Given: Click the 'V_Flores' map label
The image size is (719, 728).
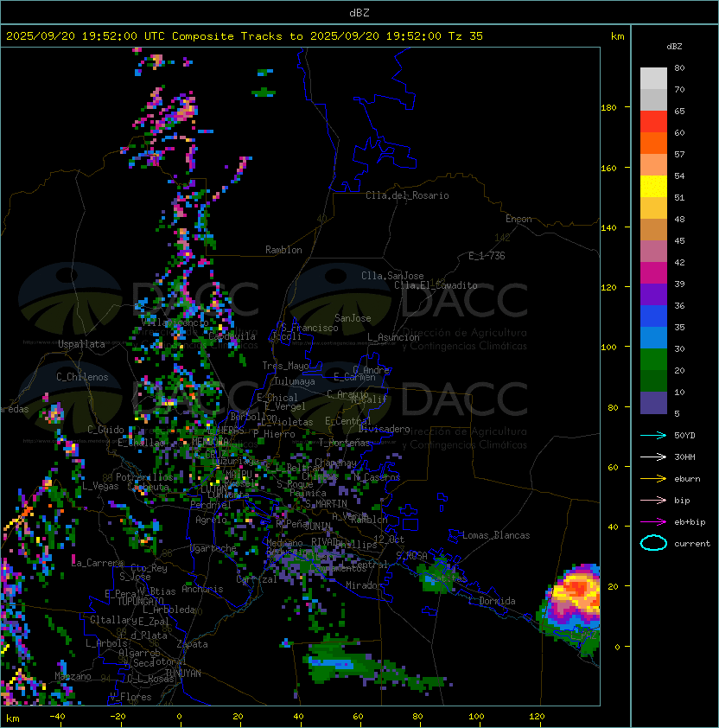Looking at the screenshot, I should [x=130, y=698].
